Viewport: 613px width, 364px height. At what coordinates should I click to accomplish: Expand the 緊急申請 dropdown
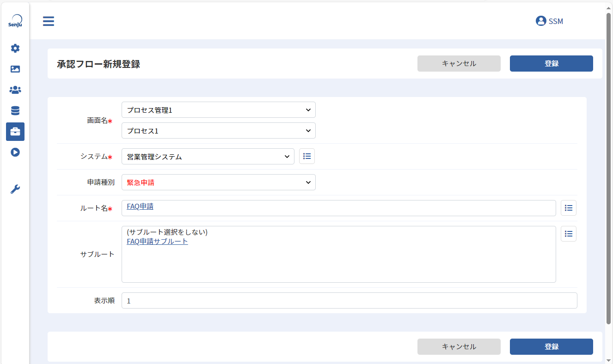coord(219,182)
